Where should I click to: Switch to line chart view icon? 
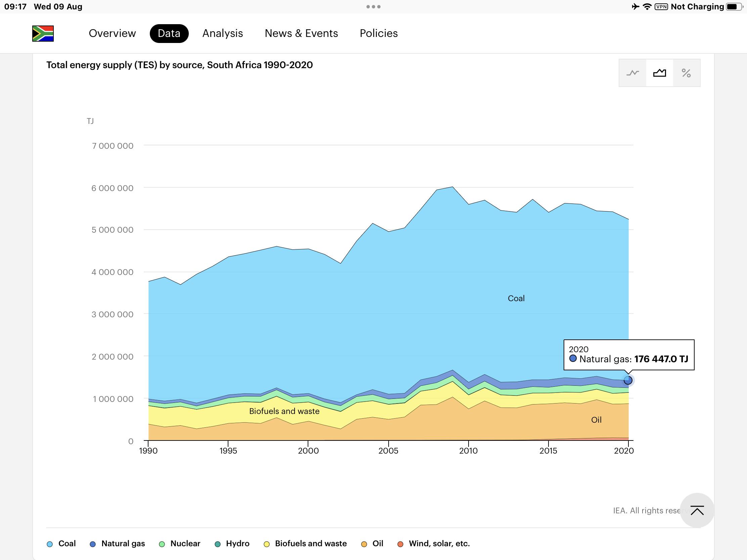(632, 73)
